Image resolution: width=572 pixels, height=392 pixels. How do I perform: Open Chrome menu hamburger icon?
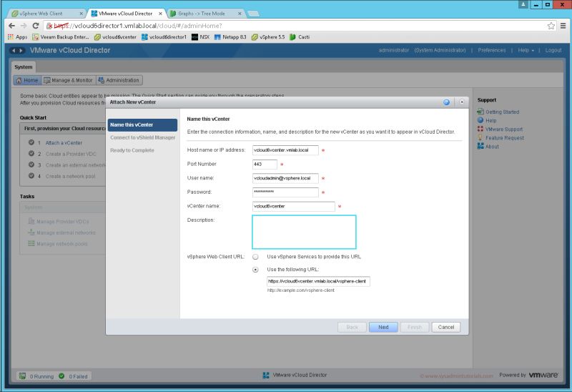pyautogui.click(x=563, y=26)
